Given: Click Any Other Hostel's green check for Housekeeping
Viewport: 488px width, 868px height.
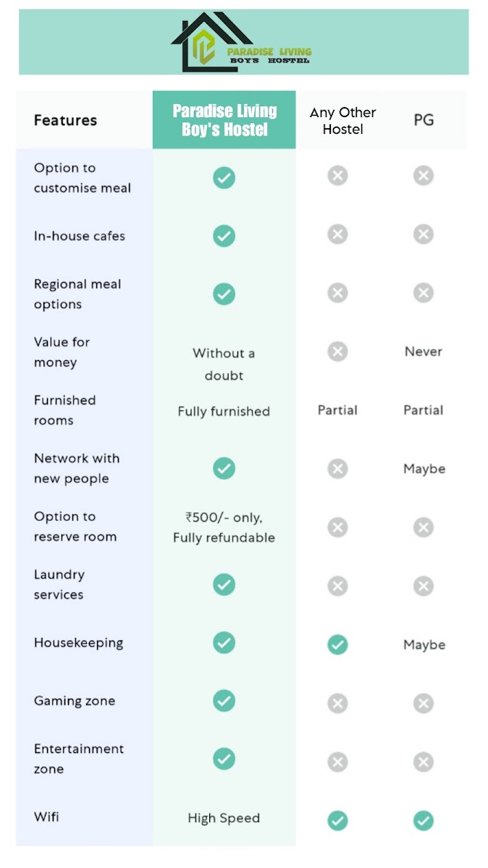Looking at the screenshot, I should click(337, 644).
